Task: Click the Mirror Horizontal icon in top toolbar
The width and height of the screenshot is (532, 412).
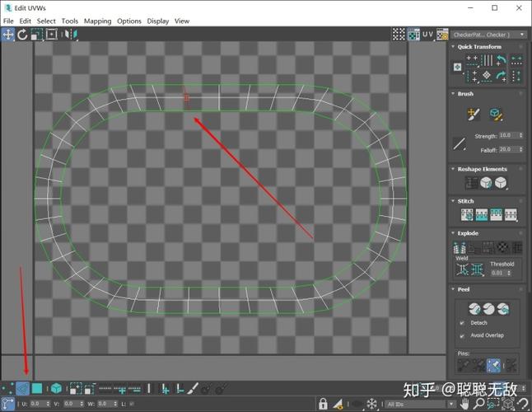Action: tap(71, 35)
